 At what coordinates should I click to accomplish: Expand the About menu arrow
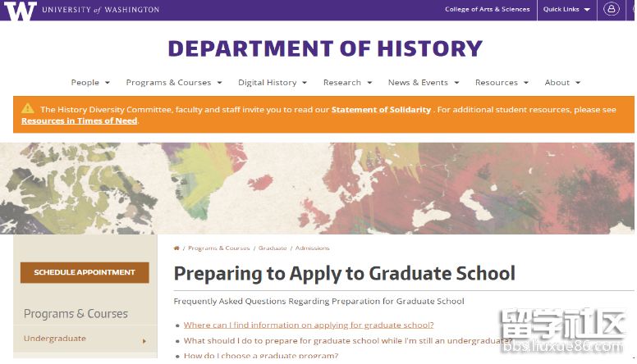[578, 83]
